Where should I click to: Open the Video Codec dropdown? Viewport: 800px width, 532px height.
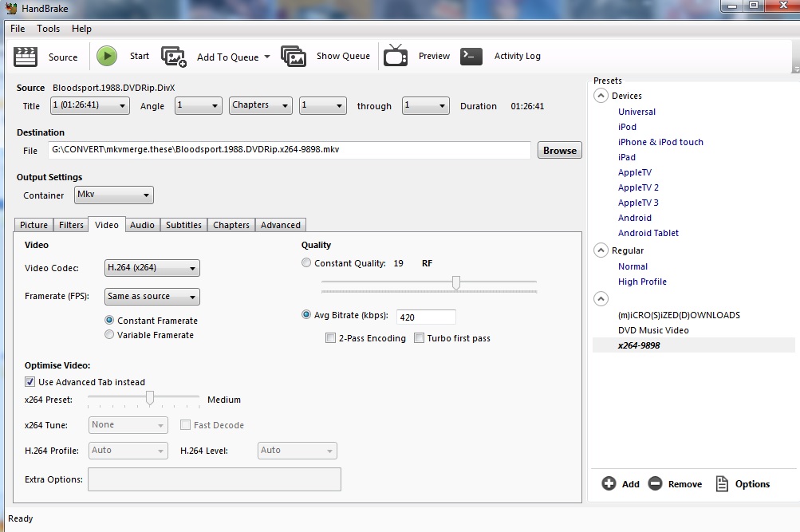click(152, 268)
